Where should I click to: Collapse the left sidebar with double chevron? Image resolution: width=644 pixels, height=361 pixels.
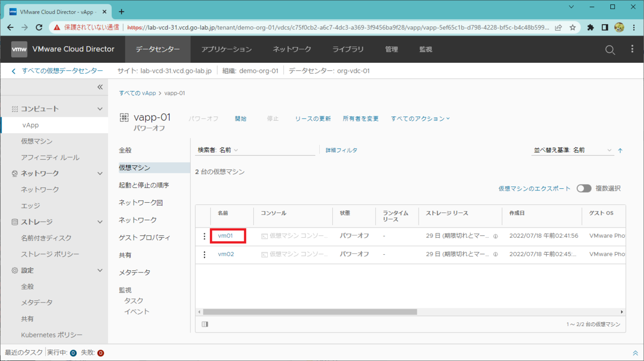click(x=100, y=87)
